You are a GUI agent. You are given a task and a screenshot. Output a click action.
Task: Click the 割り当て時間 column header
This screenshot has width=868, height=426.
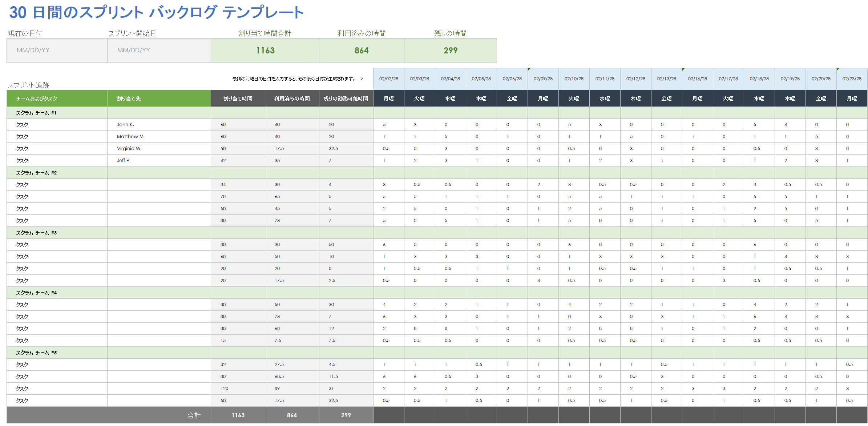coord(238,99)
